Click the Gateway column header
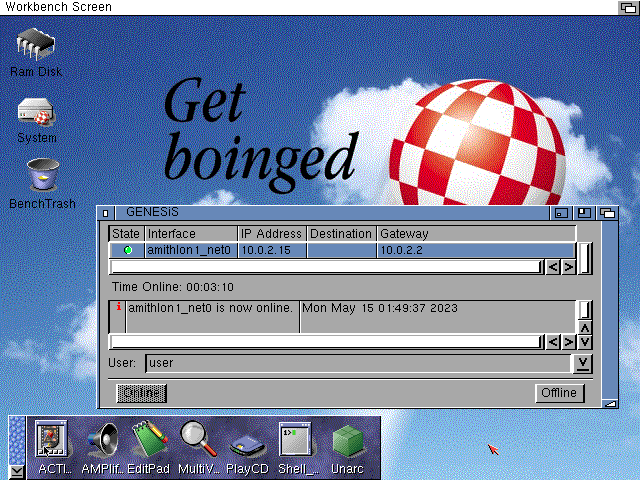This screenshot has height=480, width=640. [x=476, y=233]
